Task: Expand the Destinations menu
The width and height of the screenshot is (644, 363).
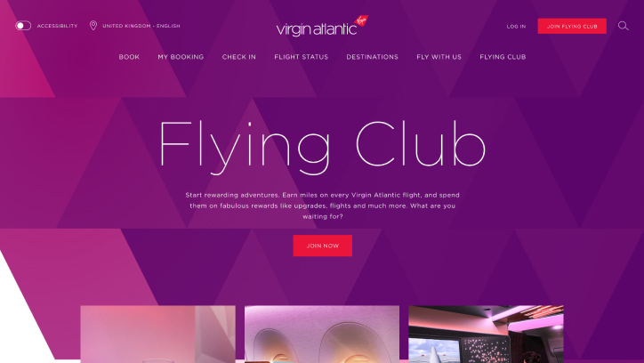Action: (372, 57)
